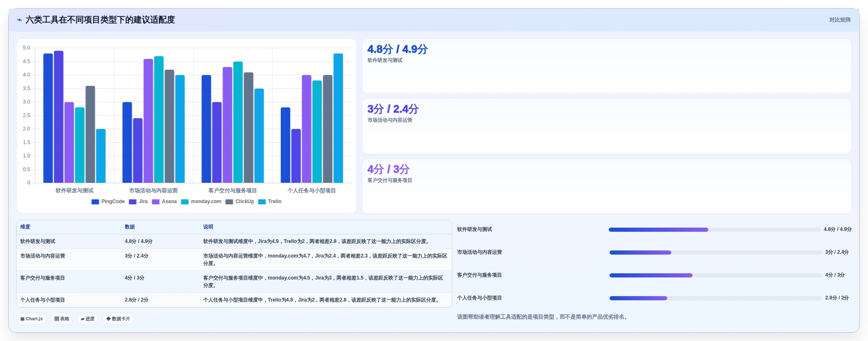The width and height of the screenshot is (868, 341).
Task: Click the 4分 / 3分 progress value
Action: point(835,275)
